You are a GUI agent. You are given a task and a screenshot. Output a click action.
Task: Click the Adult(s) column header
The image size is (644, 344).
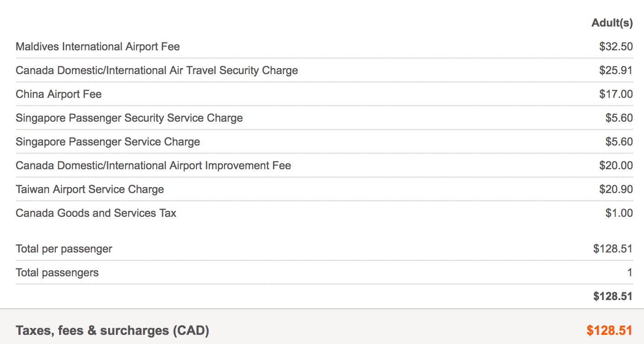click(x=612, y=23)
